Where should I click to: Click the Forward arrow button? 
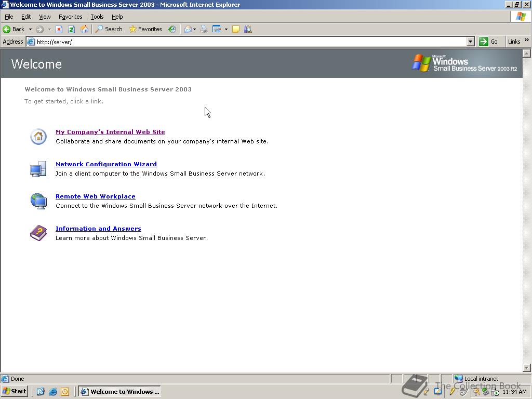point(39,29)
